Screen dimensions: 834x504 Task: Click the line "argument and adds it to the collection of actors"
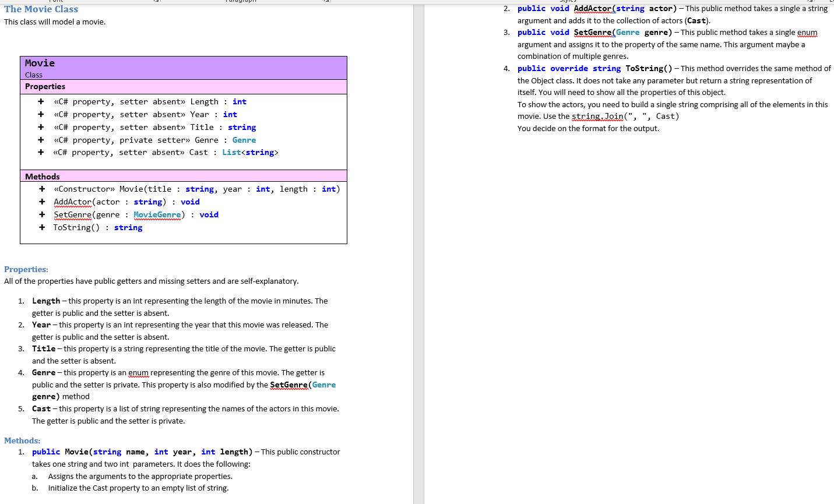click(614, 21)
